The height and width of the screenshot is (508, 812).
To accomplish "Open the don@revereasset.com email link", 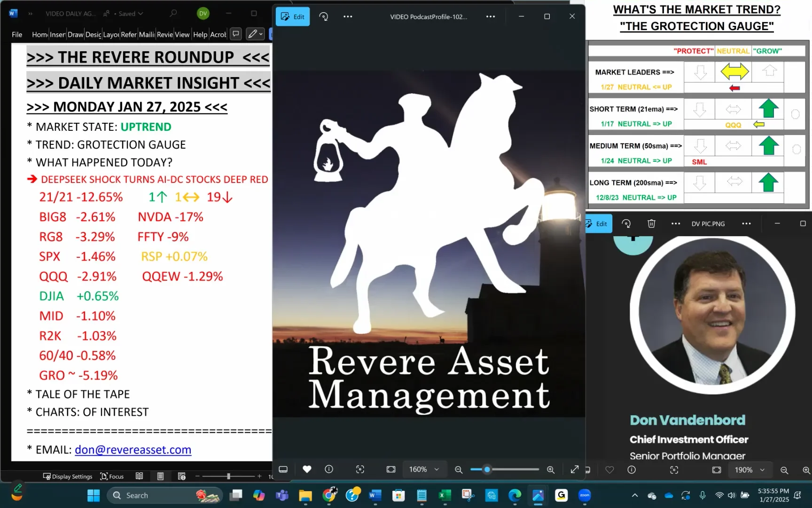I will pyautogui.click(x=133, y=450).
